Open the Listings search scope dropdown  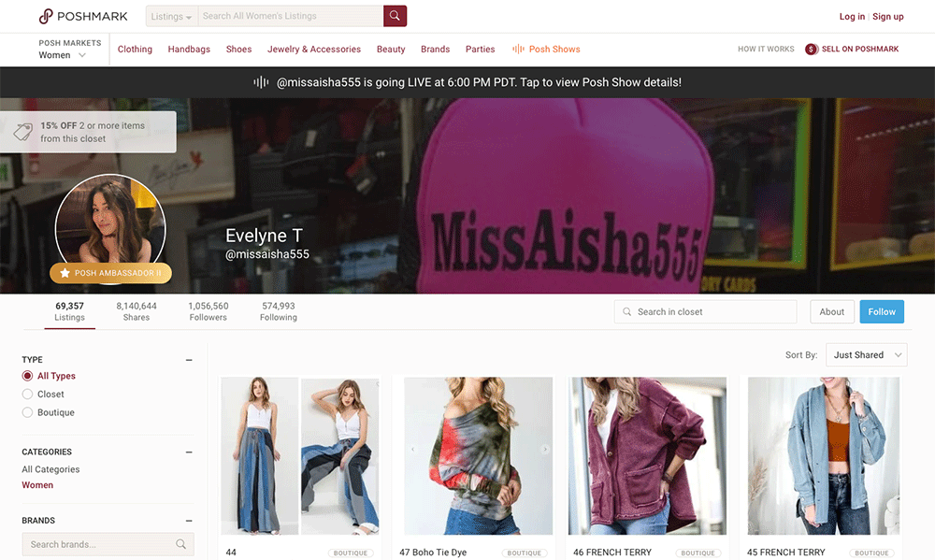click(x=172, y=16)
